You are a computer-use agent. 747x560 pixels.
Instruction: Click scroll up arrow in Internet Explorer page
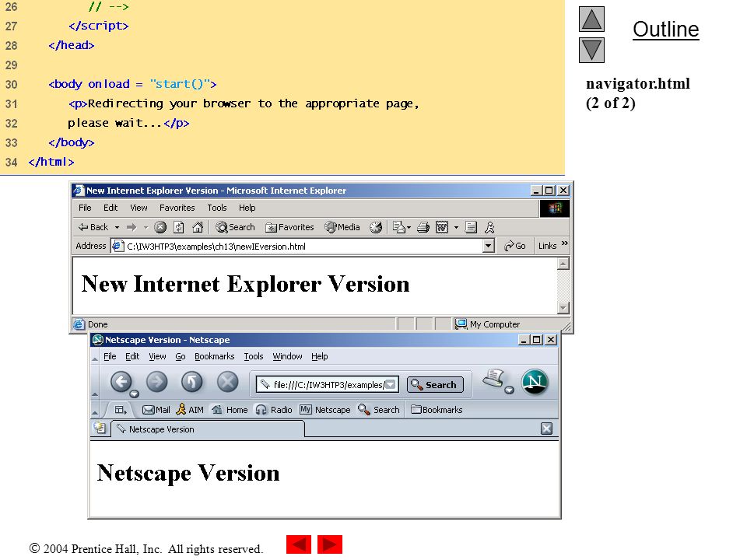pyautogui.click(x=563, y=264)
